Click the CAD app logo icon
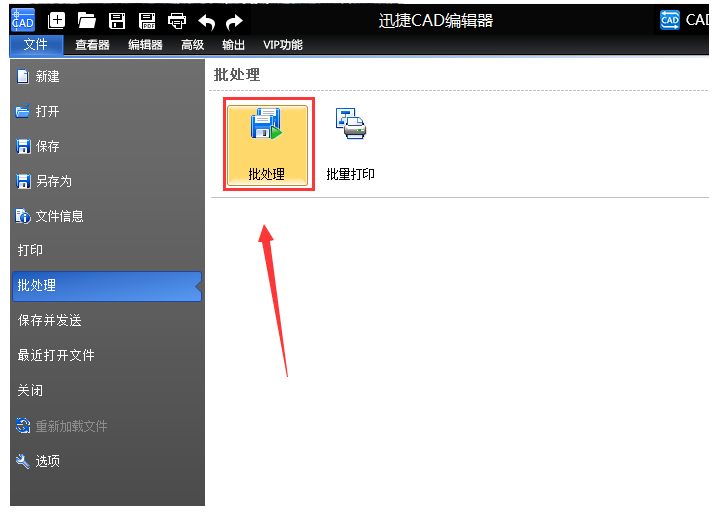Viewport: 720px width, 522px height. pos(22,19)
